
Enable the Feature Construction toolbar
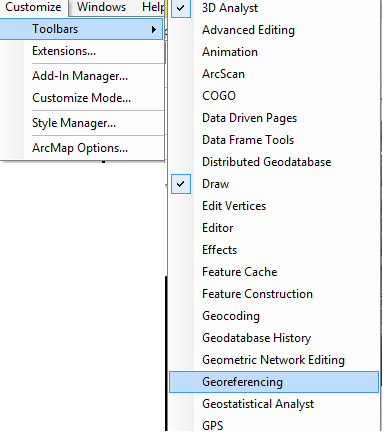click(274, 294)
